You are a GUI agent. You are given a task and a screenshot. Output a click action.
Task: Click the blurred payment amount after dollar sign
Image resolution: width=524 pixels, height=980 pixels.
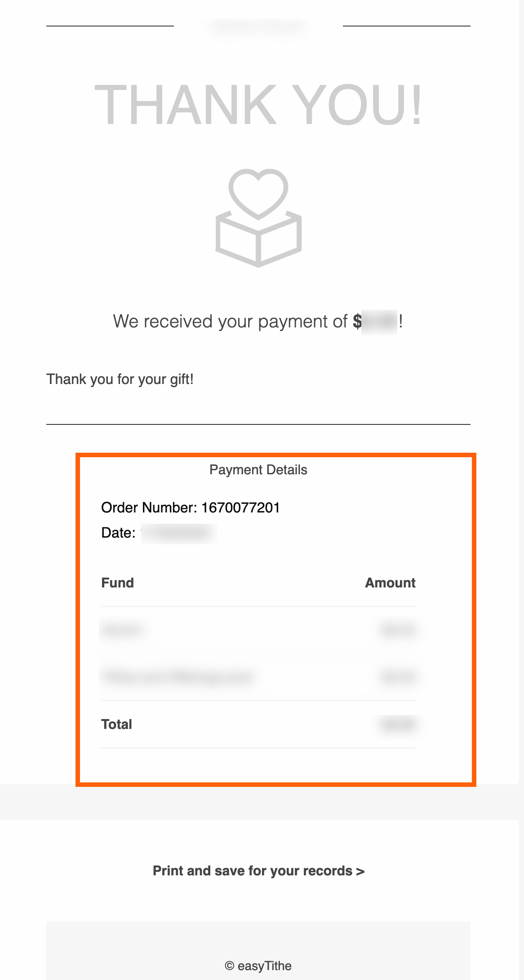[x=380, y=322]
